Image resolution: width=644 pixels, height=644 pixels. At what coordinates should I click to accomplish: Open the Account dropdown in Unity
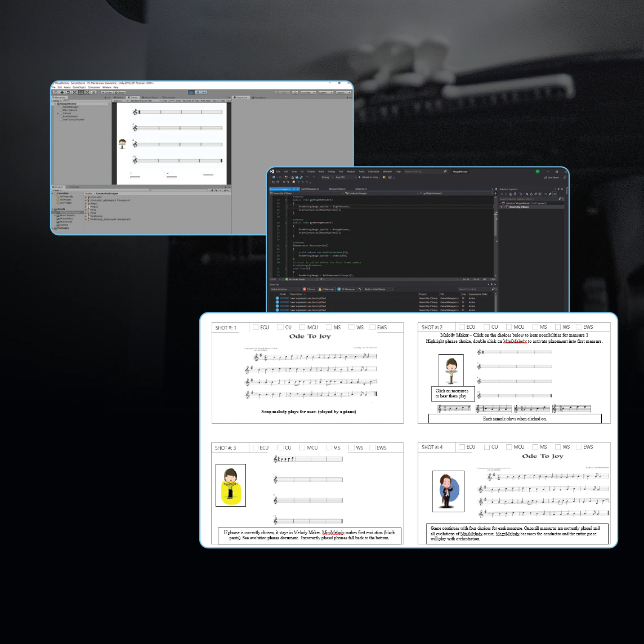(x=307, y=92)
